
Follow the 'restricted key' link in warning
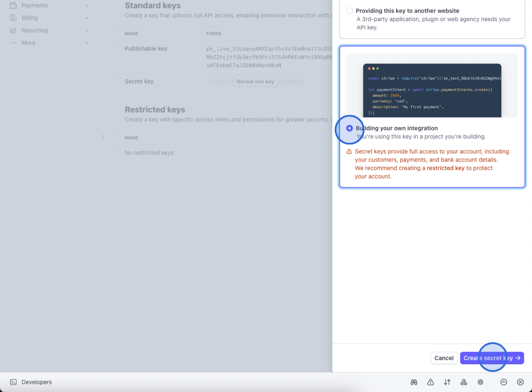446,168
